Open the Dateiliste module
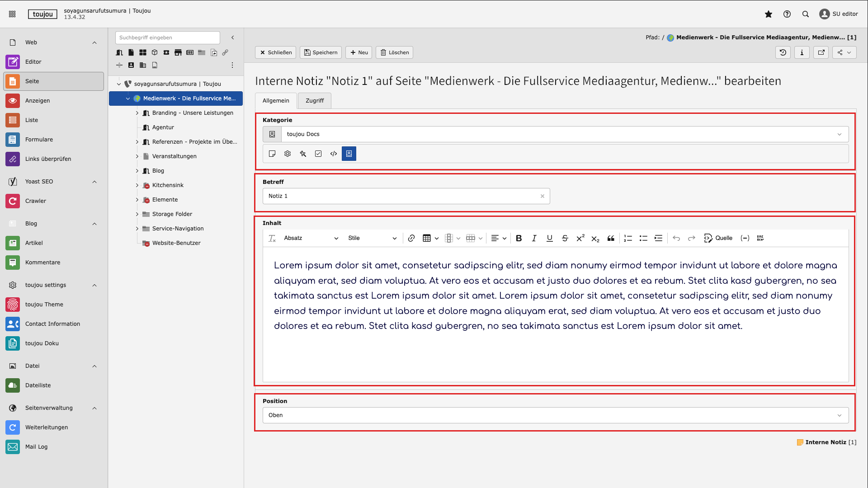 (x=53, y=385)
